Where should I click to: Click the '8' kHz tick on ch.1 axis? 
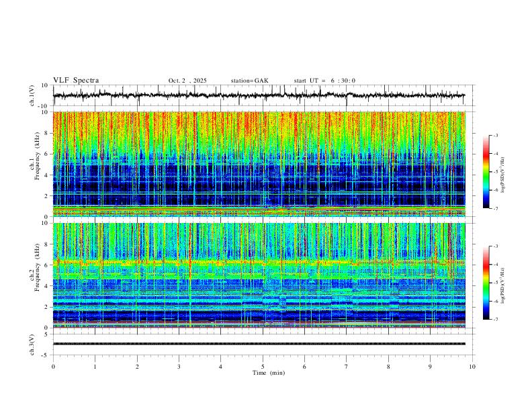[x=47, y=133]
